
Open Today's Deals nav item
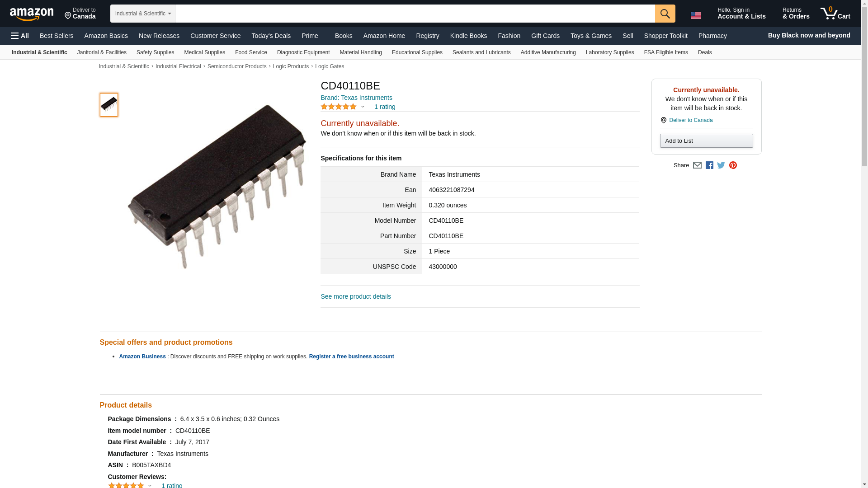271,36
